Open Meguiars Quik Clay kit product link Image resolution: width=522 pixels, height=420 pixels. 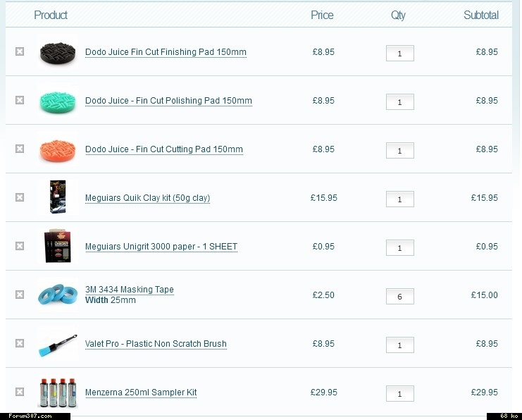point(147,198)
